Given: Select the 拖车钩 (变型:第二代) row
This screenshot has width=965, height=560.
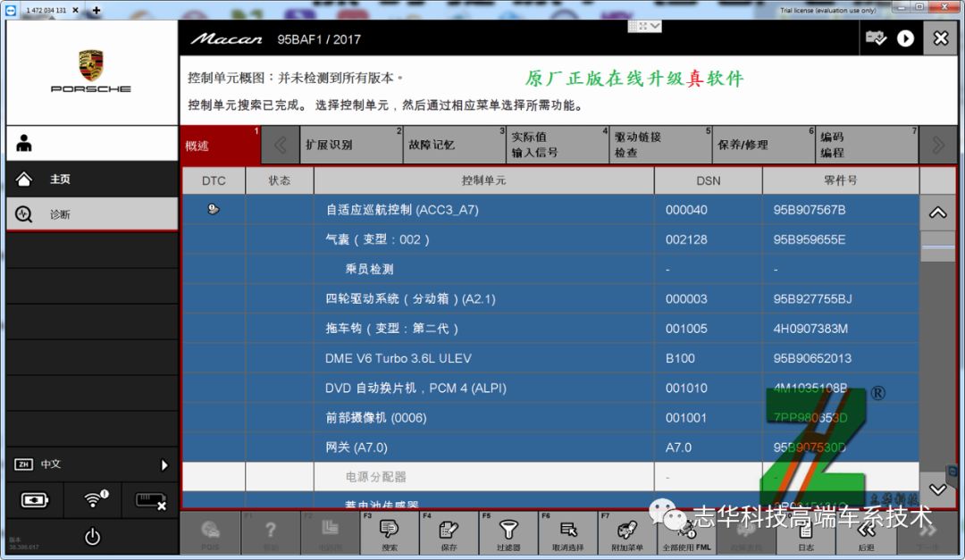Looking at the screenshot, I should point(550,329).
